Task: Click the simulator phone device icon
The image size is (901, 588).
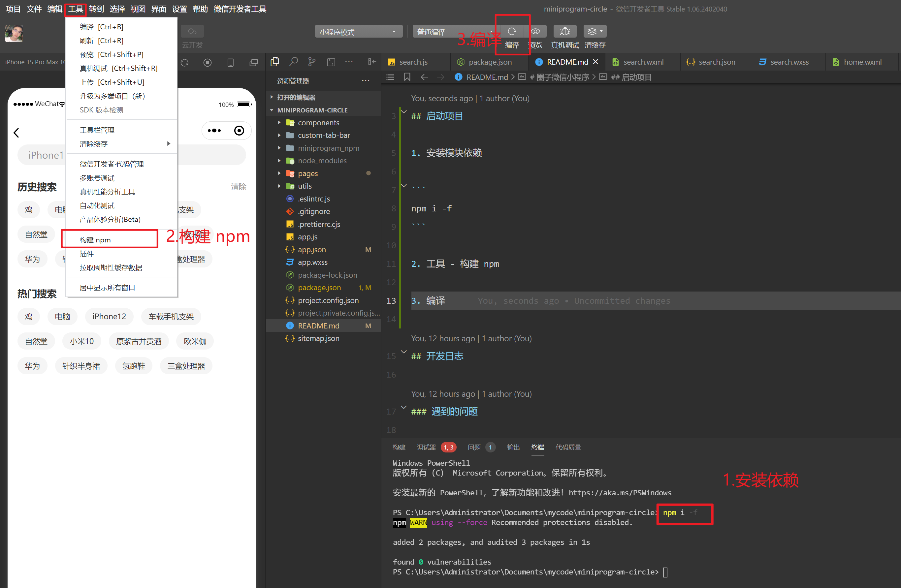Action: (x=231, y=62)
